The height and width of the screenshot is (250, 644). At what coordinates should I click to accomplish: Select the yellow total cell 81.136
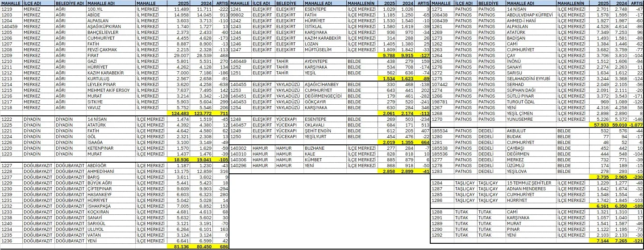179,246
